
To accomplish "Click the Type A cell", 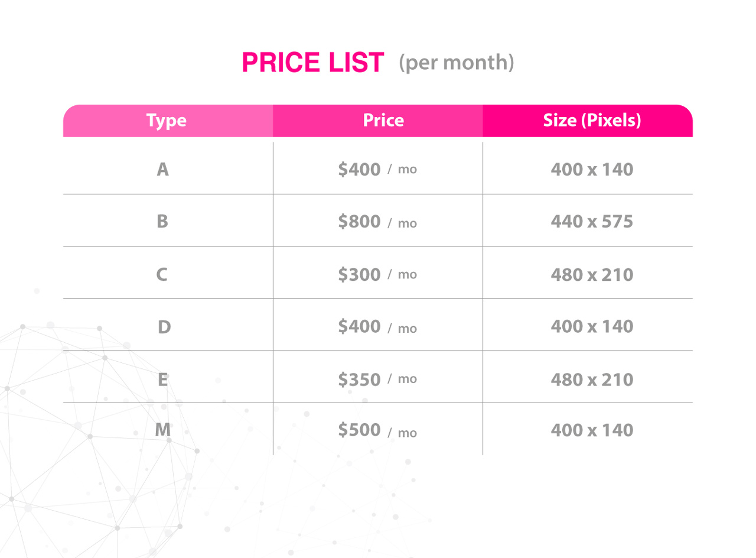I will tap(163, 170).
